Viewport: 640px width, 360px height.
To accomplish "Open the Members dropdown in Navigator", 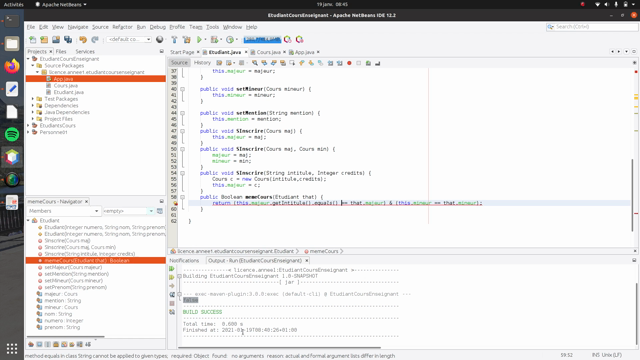I will [63, 211].
